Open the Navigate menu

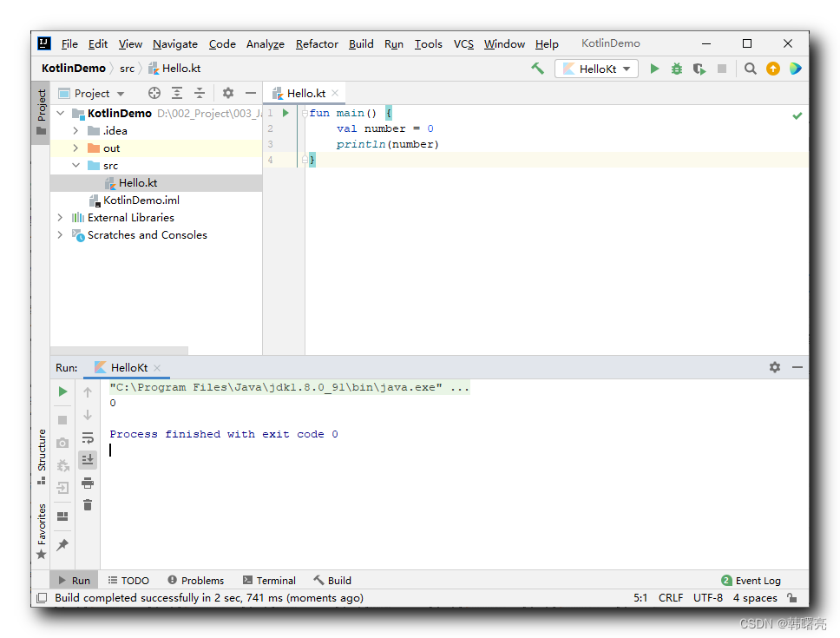(175, 44)
